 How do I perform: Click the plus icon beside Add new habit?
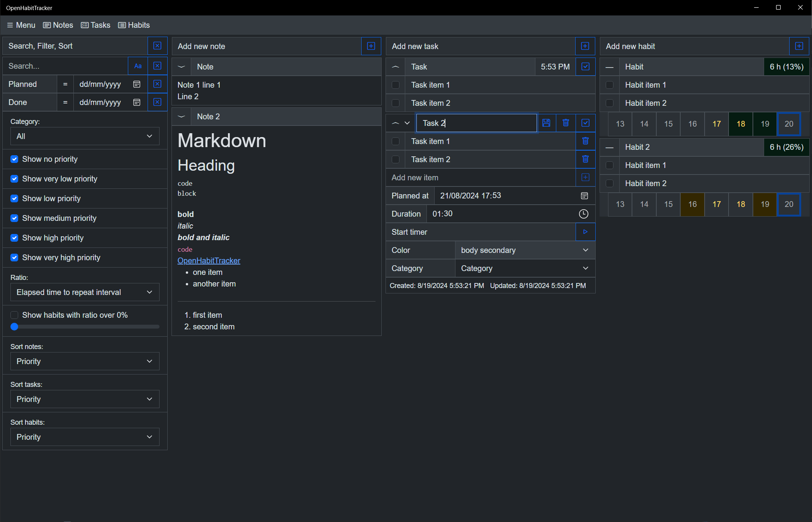(799, 46)
